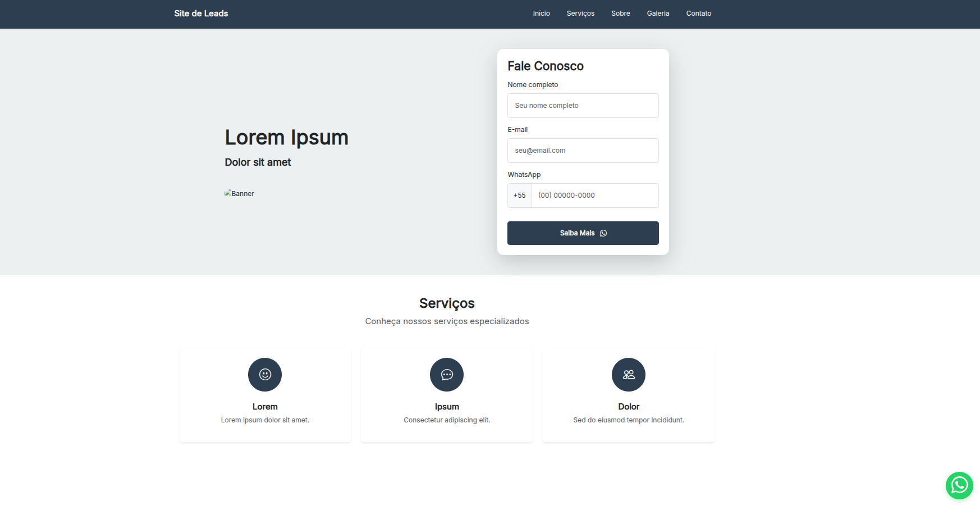
Task: Open the Início menu item
Action: pyautogui.click(x=541, y=13)
